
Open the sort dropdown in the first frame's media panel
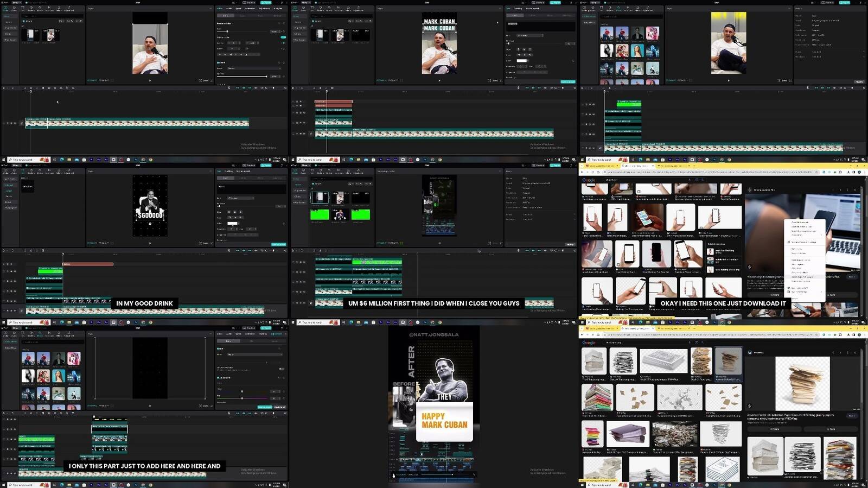point(69,21)
